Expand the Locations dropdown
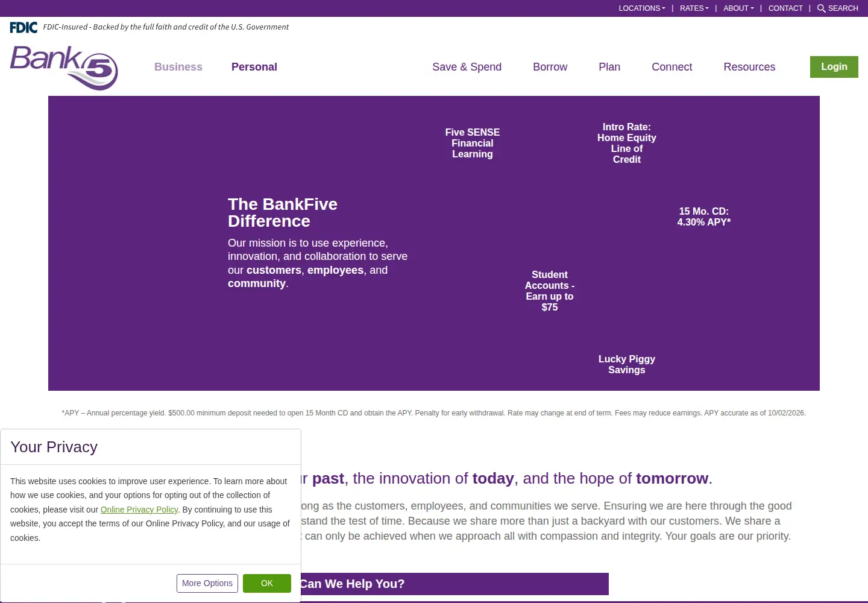This screenshot has height=603, width=868. coord(642,8)
